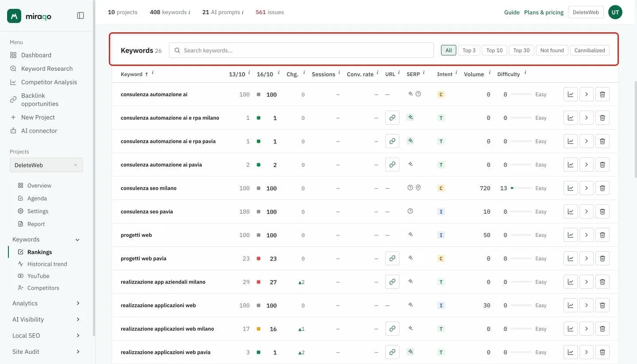Click the miraqo logo icon
This screenshot has height=364, width=637.
tap(14, 16)
